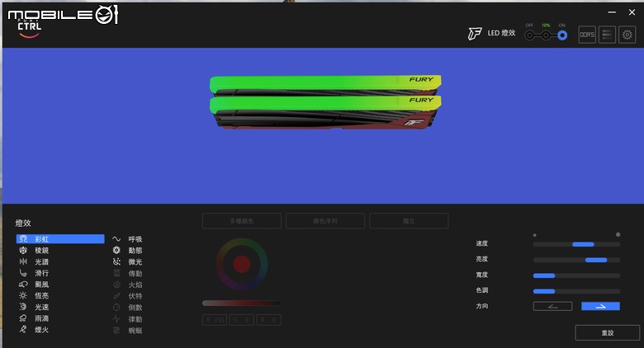
Task: Choose the dimmed 伏特 voltage effect
Action: [x=128, y=296]
